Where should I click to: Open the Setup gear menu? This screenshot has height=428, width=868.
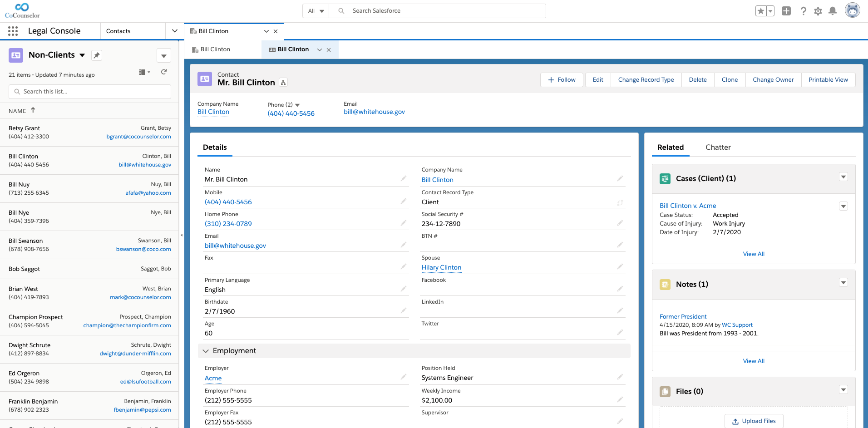point(818,11)
